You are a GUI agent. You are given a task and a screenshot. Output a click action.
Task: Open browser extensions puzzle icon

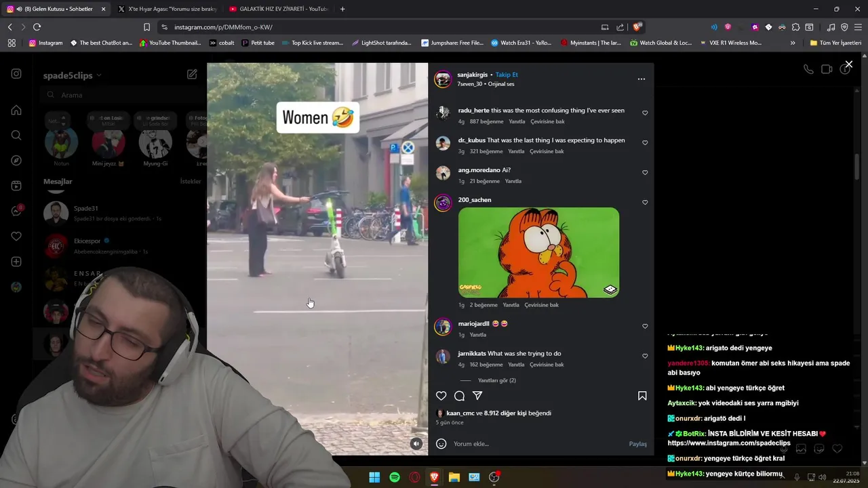796,27
